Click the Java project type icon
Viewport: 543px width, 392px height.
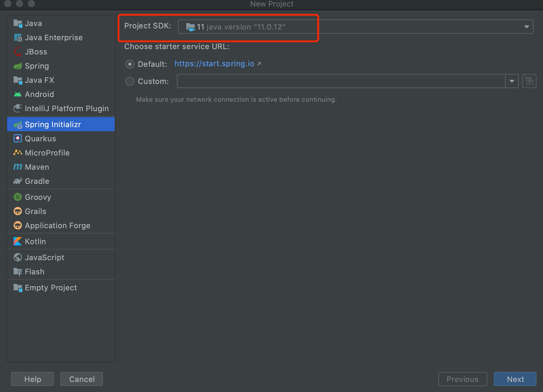tap(18, 23)
